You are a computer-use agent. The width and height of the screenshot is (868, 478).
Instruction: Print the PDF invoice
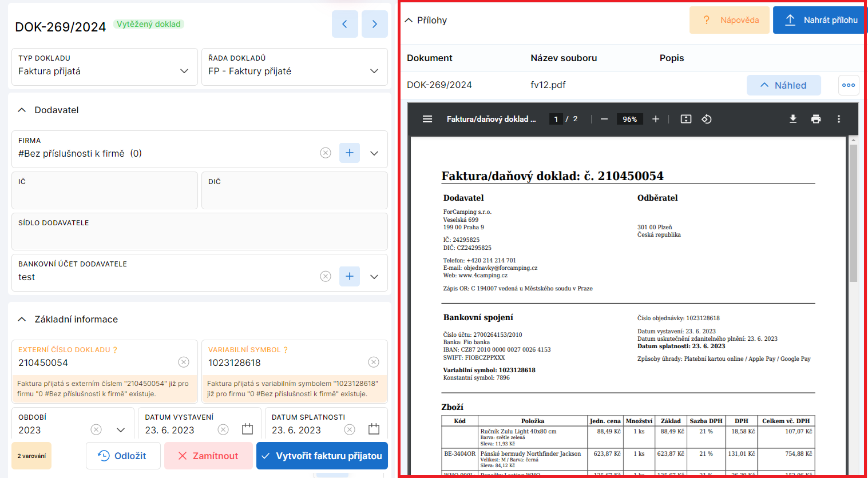pos(816,119)
